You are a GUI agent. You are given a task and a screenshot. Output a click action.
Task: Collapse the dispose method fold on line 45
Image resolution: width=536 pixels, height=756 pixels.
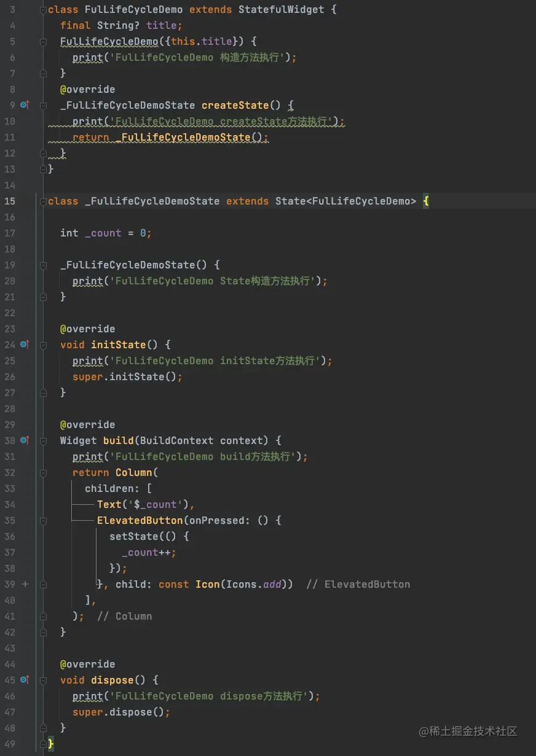43,680
